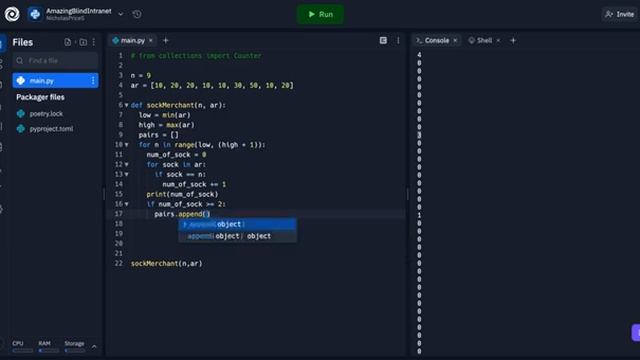Screen dimensions: 640x360
Task: Collapse the if block fold arrow on line 16
Action: [127, 204]
